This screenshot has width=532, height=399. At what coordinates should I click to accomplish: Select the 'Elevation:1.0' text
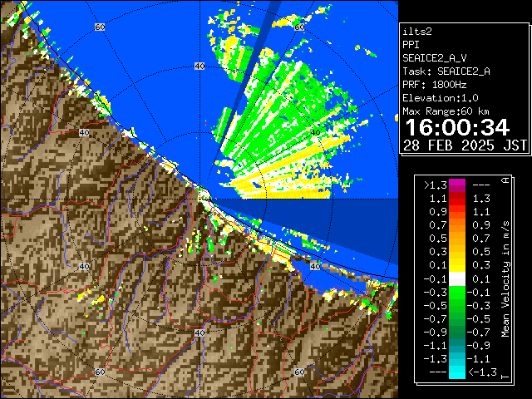point(441,98)
